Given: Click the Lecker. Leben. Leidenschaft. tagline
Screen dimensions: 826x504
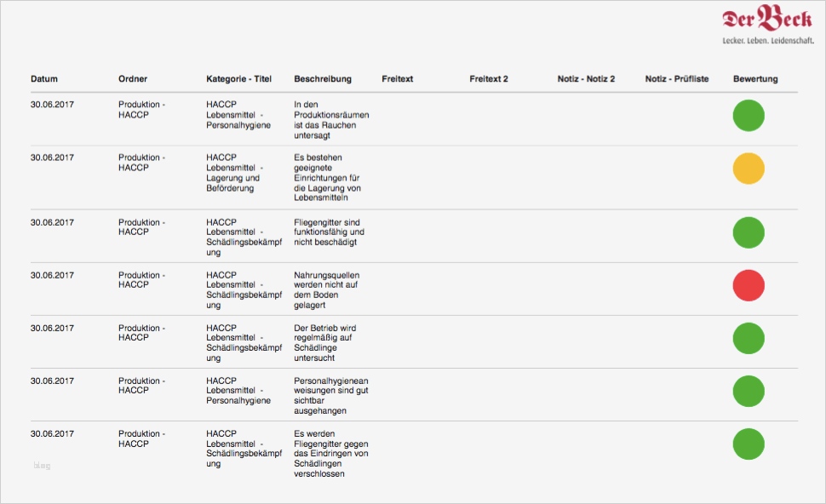Looking at the screenshot, I should pyautogui.click(x=767, y=41).
